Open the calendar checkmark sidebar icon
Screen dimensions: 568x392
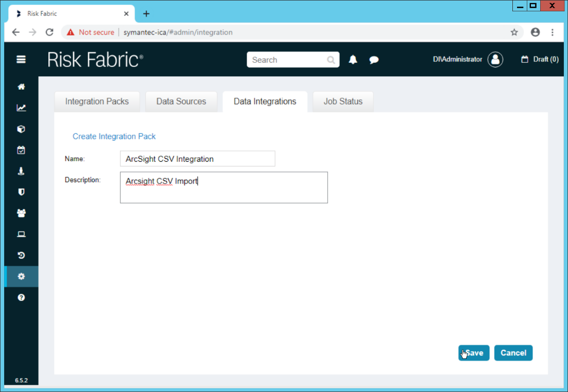coord(21,150)
